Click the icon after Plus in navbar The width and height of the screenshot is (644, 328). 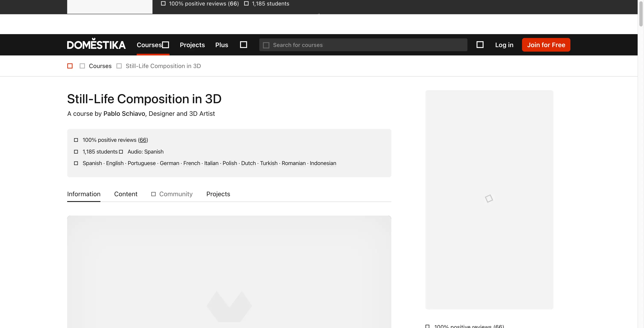tap(243, 45)
